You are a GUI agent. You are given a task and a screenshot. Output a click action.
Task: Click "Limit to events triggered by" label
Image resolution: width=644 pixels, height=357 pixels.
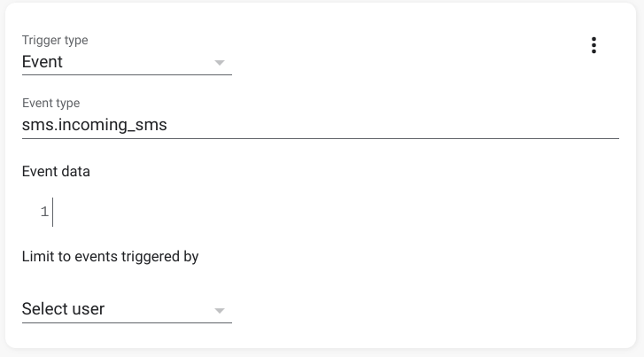[110, 257]
